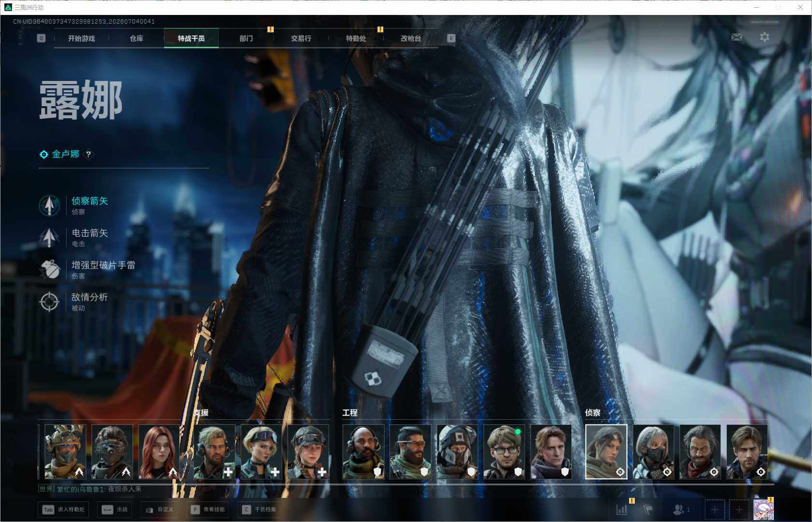Screen dimensions: 812x522
Task: Select the glasses-wearing engineer operator portrait
Action: point(504,452)
